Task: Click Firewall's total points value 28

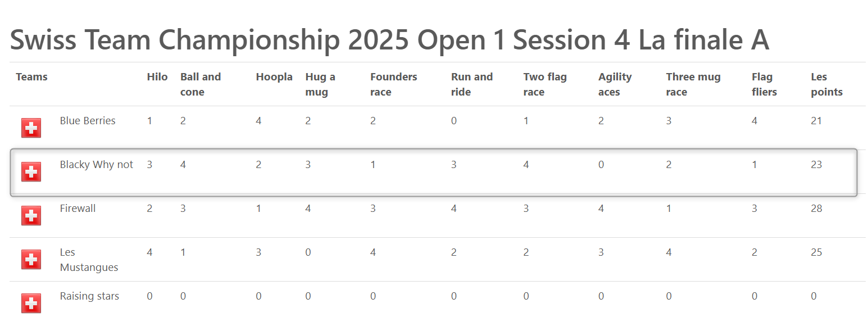Action: click(x=816, y=209)
